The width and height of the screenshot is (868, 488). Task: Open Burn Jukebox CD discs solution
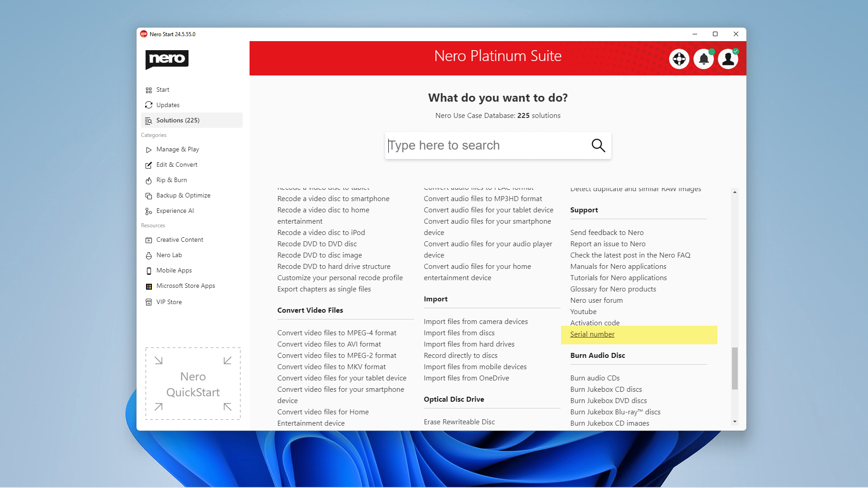[x=606, y=389]
